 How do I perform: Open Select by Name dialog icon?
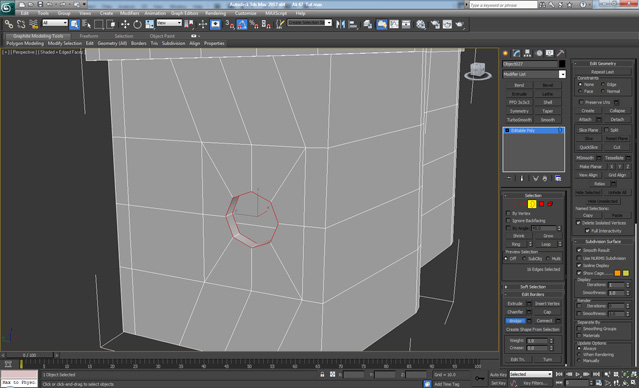86,24
